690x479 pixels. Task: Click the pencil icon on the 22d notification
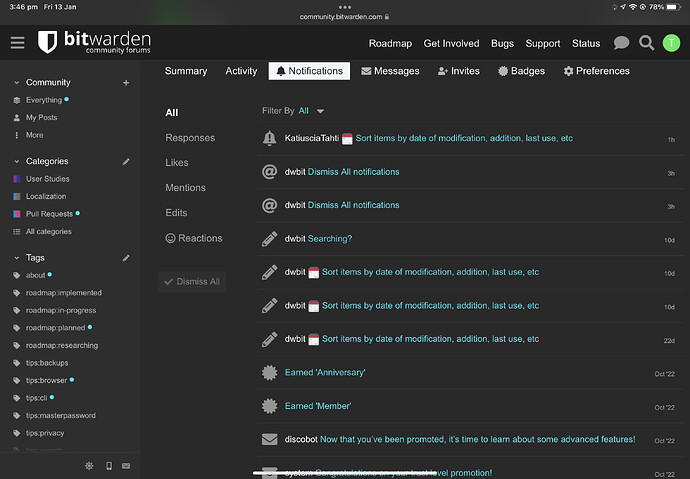(269, 339)
